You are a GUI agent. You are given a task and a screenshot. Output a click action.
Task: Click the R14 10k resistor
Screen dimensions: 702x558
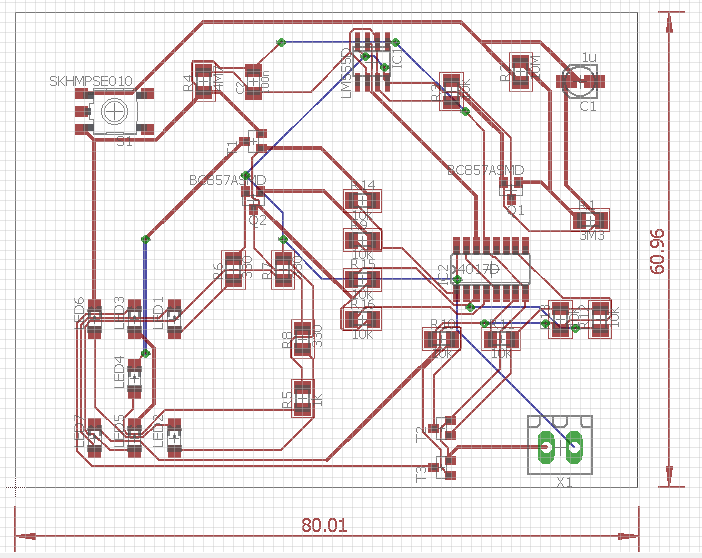(362, 201)
